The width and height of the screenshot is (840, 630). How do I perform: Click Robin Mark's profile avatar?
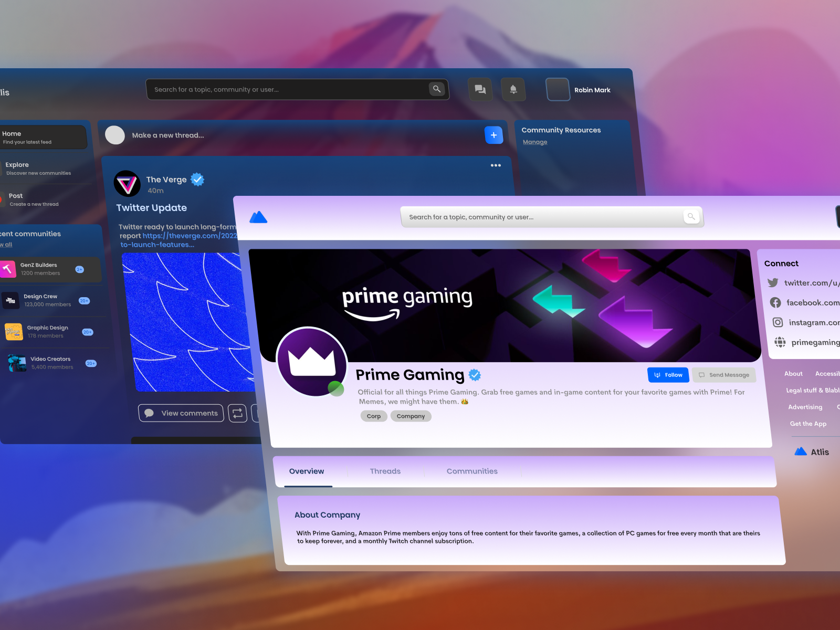[x=558, y=89]
